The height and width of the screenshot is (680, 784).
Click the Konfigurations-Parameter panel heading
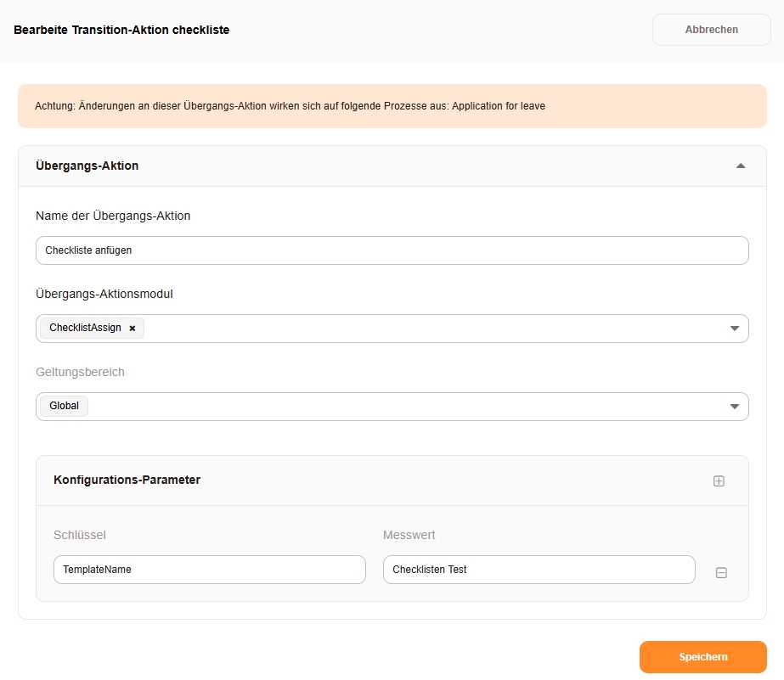click(x=127, y=480)
